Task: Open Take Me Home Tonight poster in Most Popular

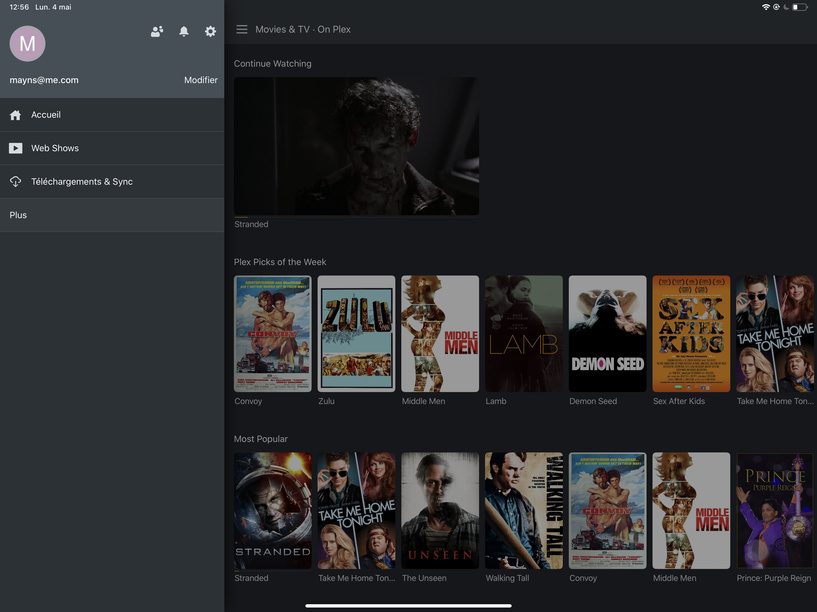Action: (x=356, y=510)
